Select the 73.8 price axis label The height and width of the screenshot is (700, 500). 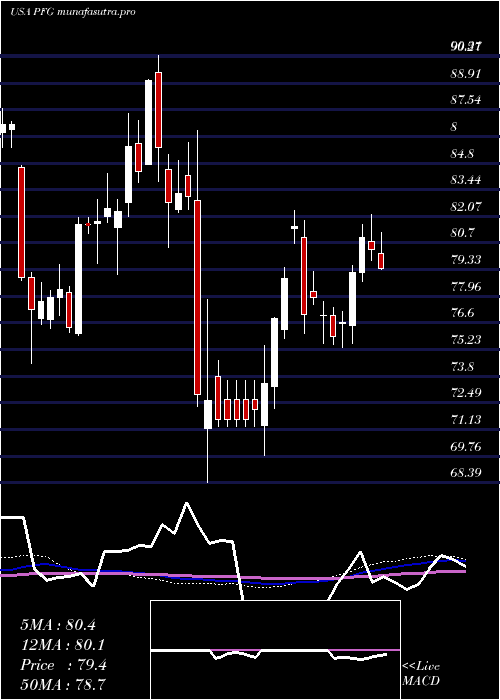462,367
